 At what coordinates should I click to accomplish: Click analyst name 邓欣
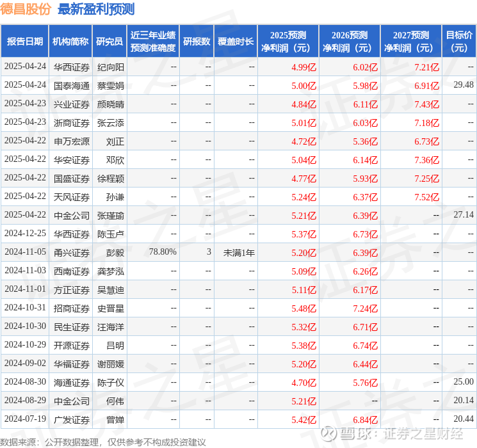115,159
